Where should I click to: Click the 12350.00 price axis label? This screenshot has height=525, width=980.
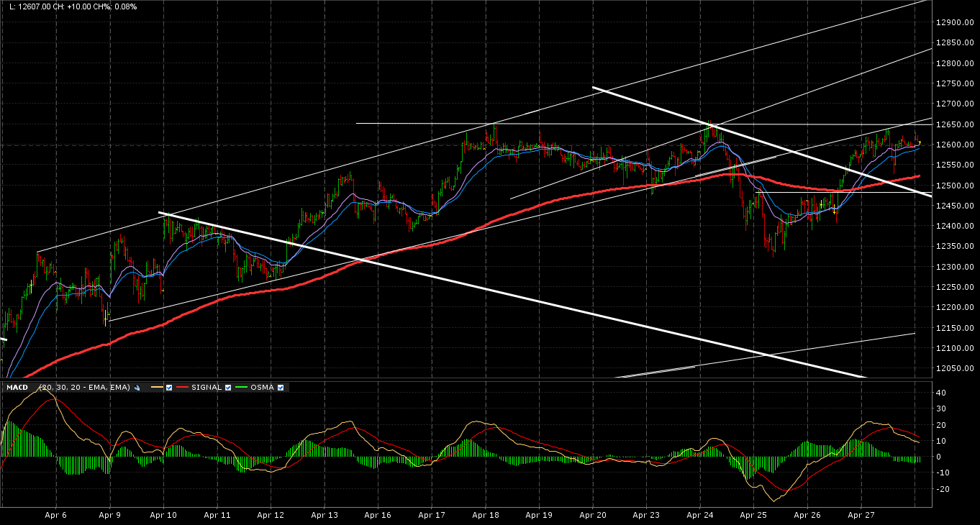point(954,247)
